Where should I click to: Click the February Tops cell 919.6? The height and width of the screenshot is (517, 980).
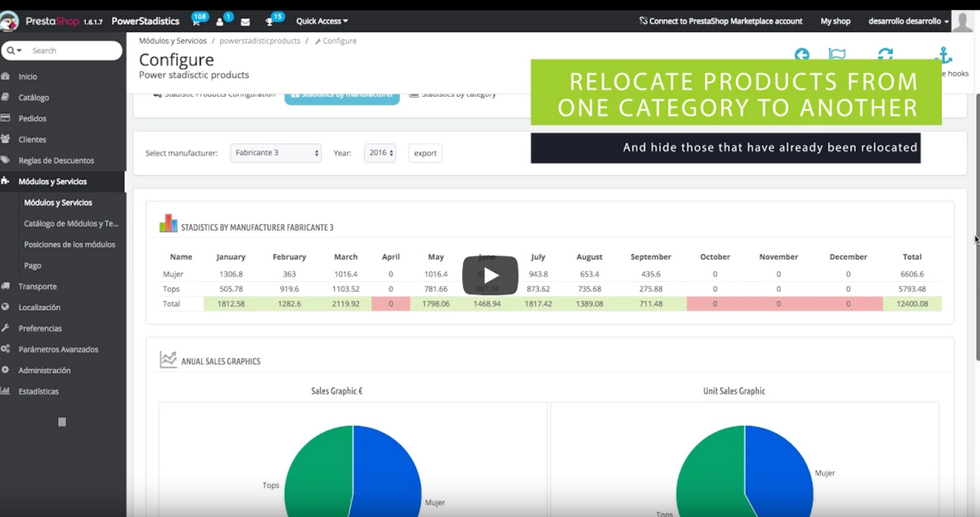point(289,289)
